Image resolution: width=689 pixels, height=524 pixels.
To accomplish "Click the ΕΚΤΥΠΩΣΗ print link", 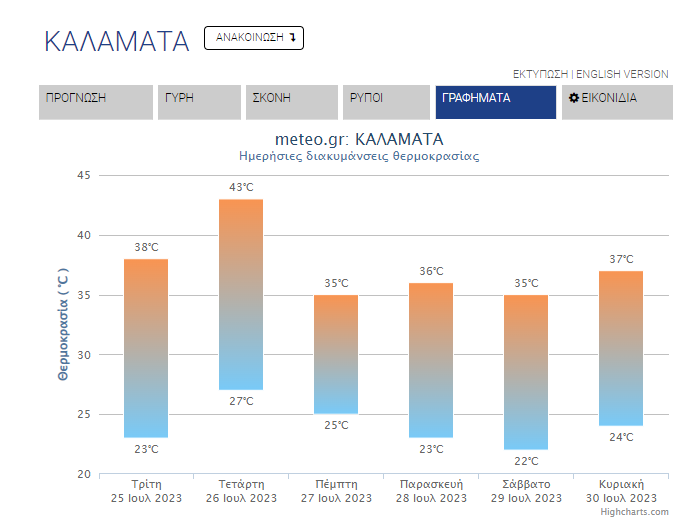I will (x=540, y=74).
